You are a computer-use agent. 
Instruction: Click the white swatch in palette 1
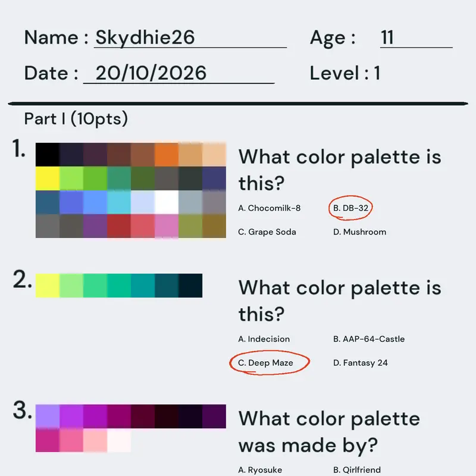[167, 202]
